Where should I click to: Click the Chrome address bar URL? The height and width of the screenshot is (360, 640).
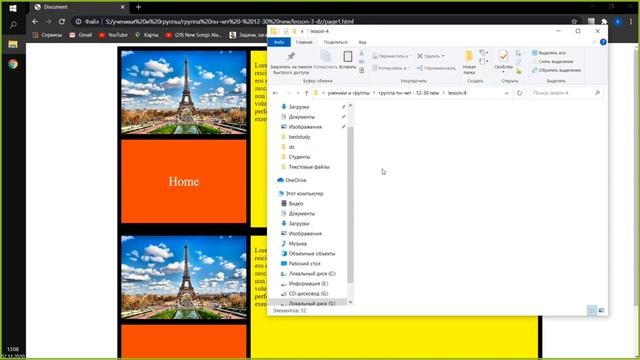click(x=229, y=22)
